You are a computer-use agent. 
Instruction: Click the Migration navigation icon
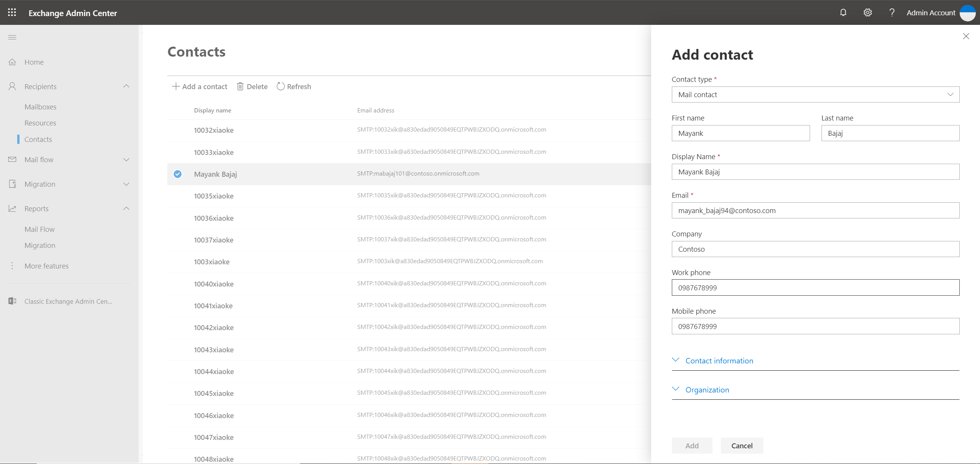point(13,184)
